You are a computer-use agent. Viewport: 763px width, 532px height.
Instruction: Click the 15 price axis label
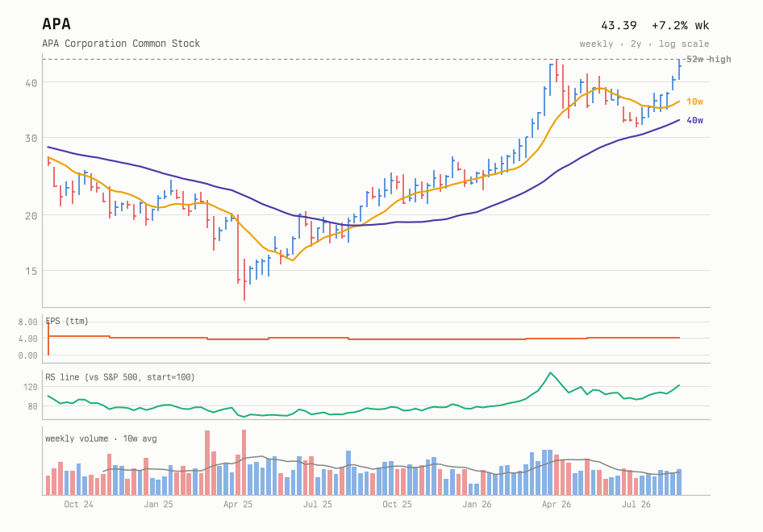(x=31, y=271)
